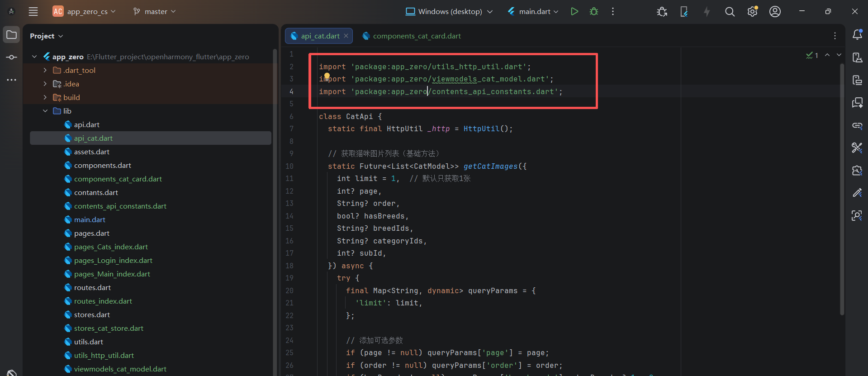Open the right sidebar pencil tool icon

coord(857,193)
